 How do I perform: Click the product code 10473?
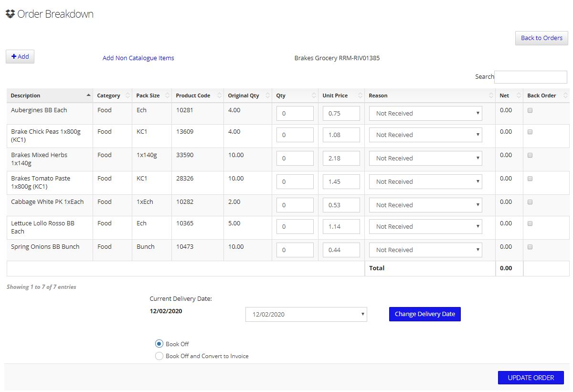(185, 247)
